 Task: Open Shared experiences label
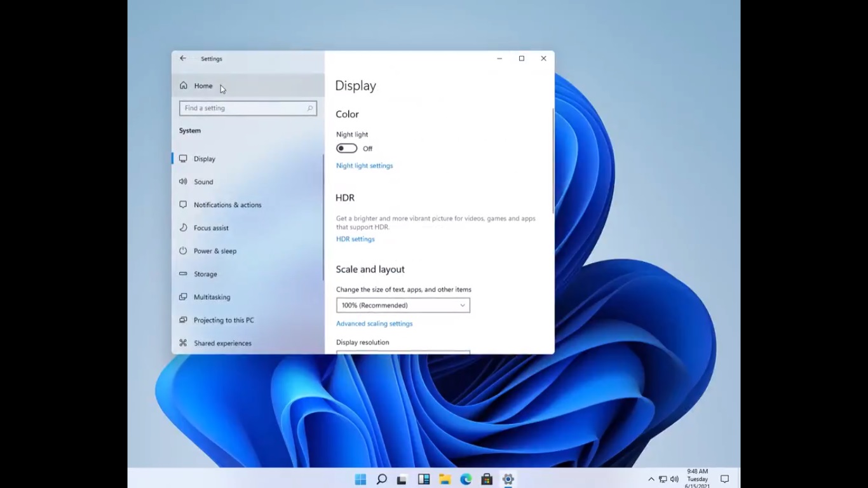click(222, 343)
